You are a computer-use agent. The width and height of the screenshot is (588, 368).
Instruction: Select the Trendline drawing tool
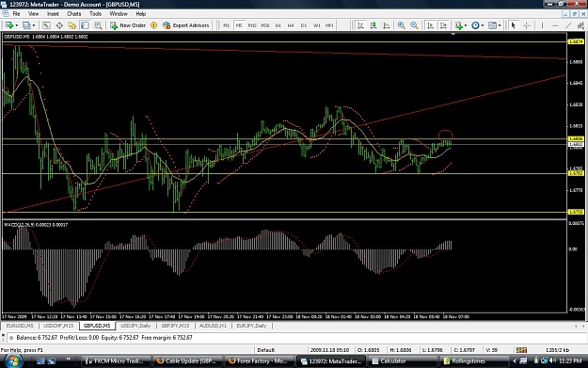(x=568, y=25)
